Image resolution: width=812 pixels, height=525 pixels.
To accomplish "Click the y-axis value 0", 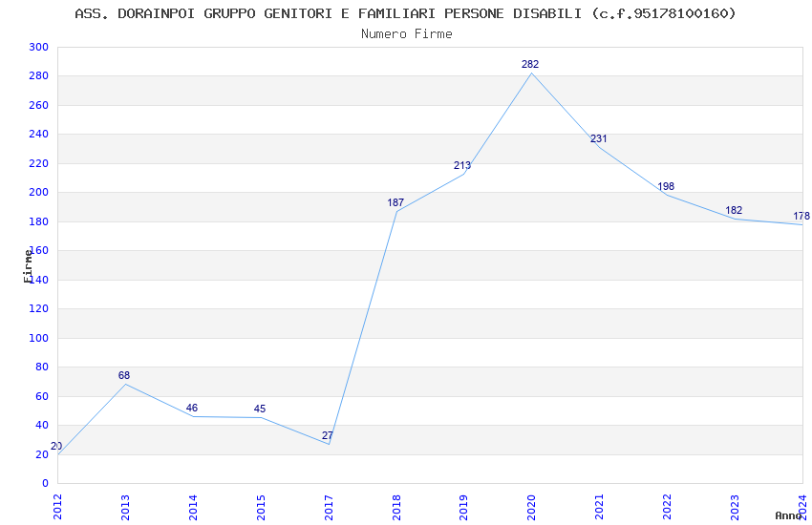I will point(46,483).
